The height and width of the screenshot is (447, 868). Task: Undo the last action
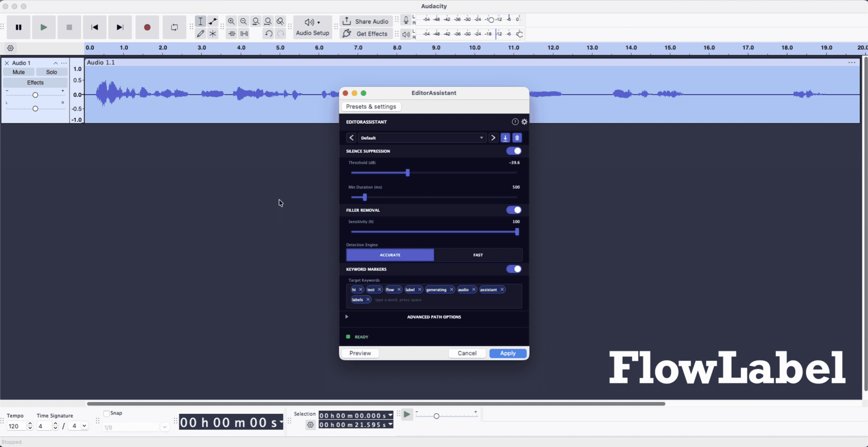tap(268, 33)
